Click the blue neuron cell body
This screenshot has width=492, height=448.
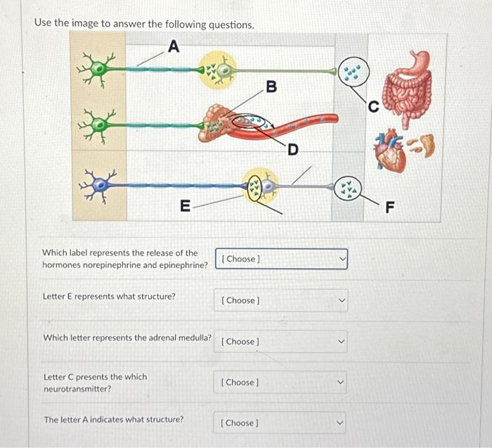tap(100, 185)
